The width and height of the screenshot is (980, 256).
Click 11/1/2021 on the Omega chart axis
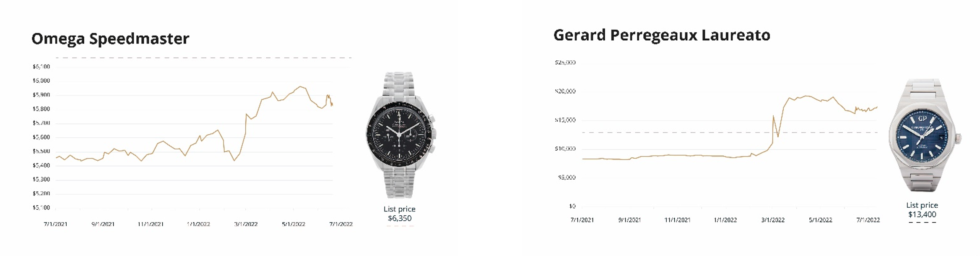coord(151,224)
